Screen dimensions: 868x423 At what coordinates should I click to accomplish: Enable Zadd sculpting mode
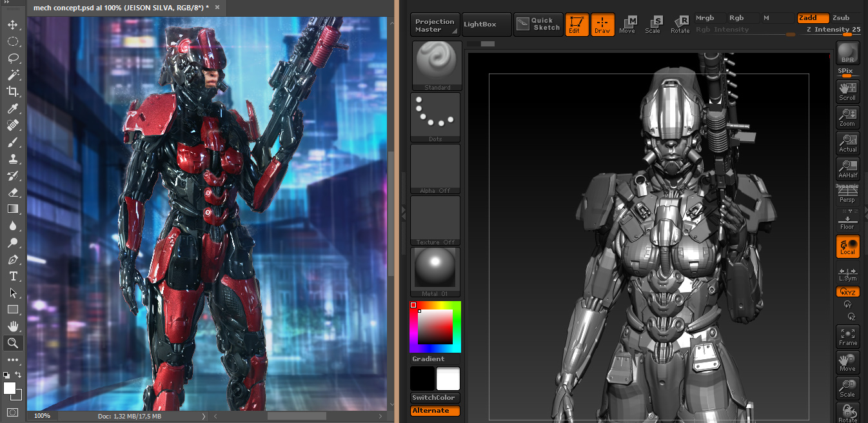[813, 18]
